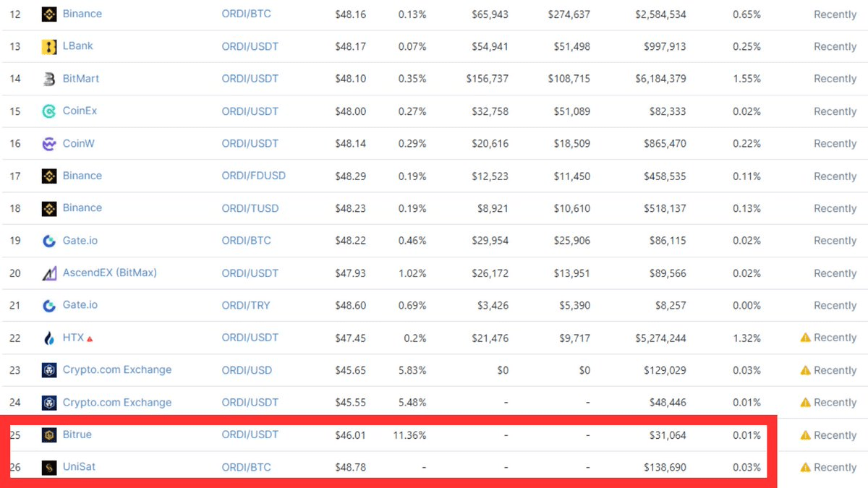Image resolution: width=868 pixels, height=488 pixels.
Task: Open ORDI/TRY trading pair link
Action: point(246,305)
